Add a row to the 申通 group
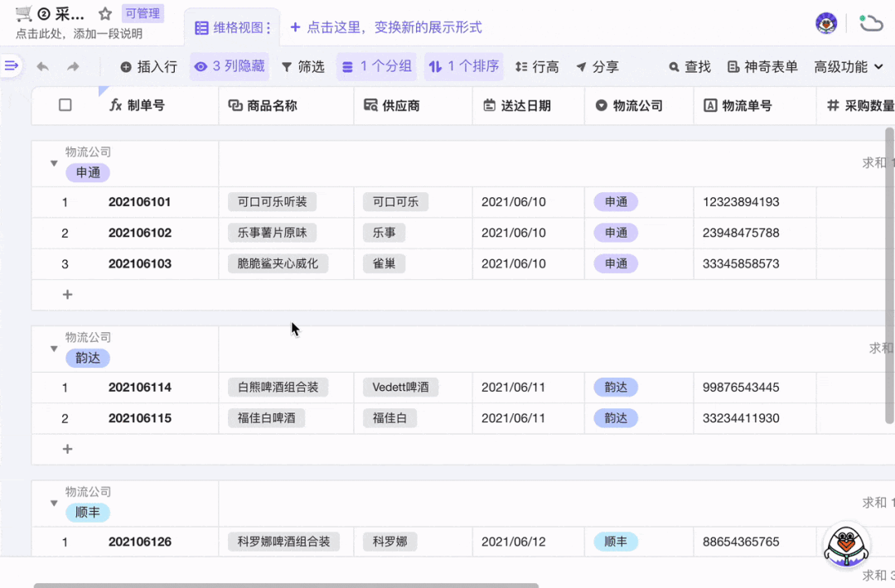The image size is (895, 588). (67, 294)
